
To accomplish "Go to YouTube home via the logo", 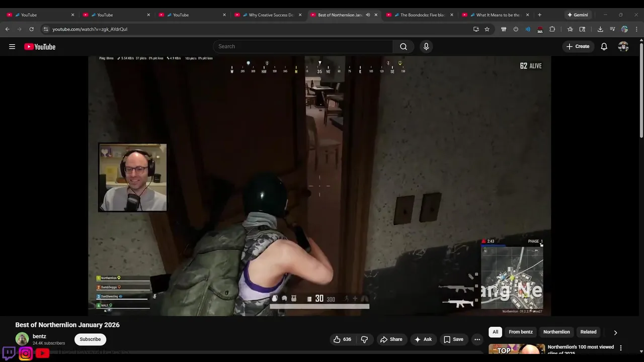I will coord(40,47).
